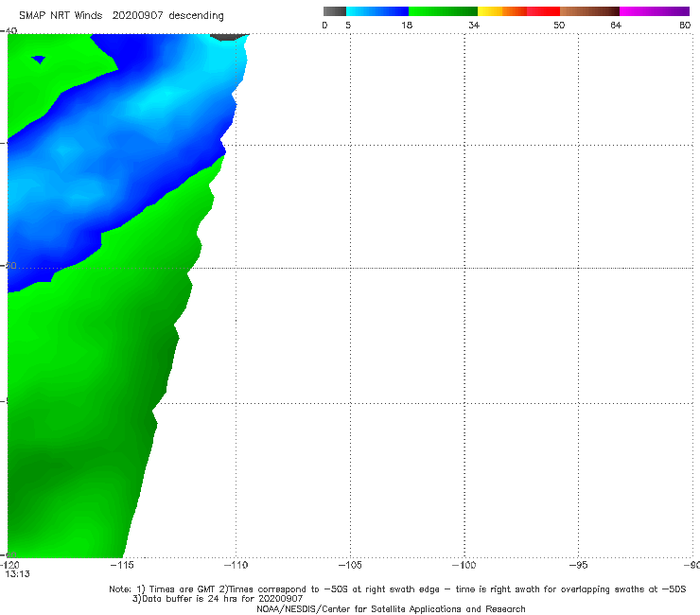
Task: Click the yellow-red 34-50 color bar segment
Action: tap(518, 11)
